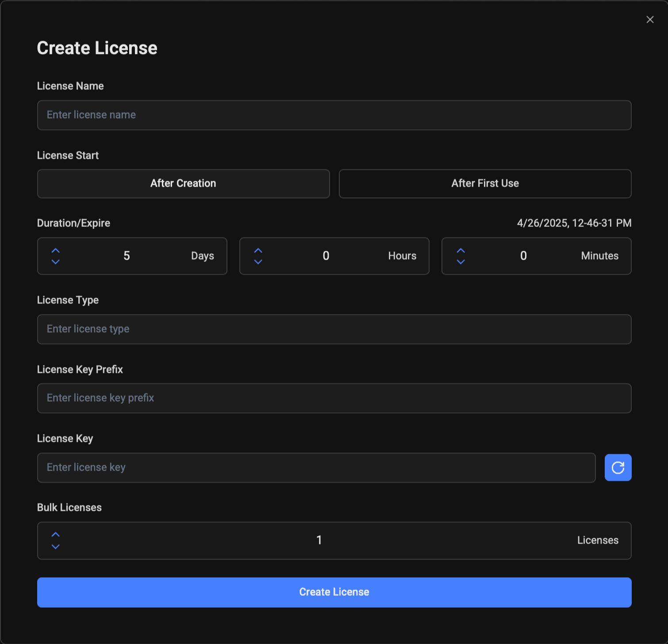Click the Create License button
Screen dimensions: 668x644
pos(334,592)
